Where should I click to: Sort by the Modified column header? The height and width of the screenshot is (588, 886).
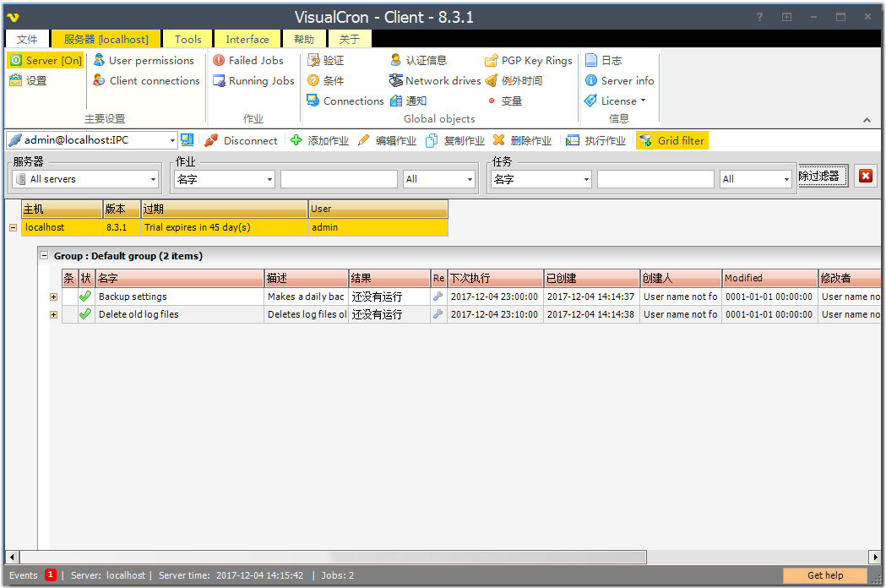pyautogui.click(x=770, y=278)
